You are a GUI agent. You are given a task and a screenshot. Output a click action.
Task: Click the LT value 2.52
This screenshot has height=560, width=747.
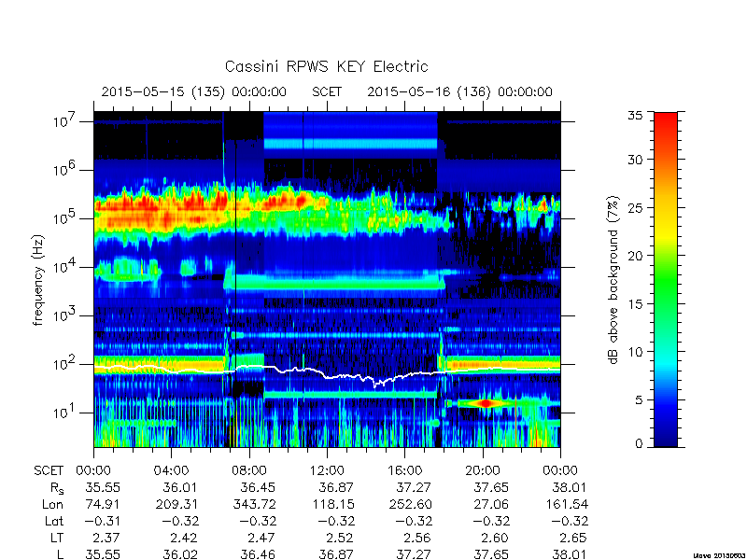click(339, 539)
